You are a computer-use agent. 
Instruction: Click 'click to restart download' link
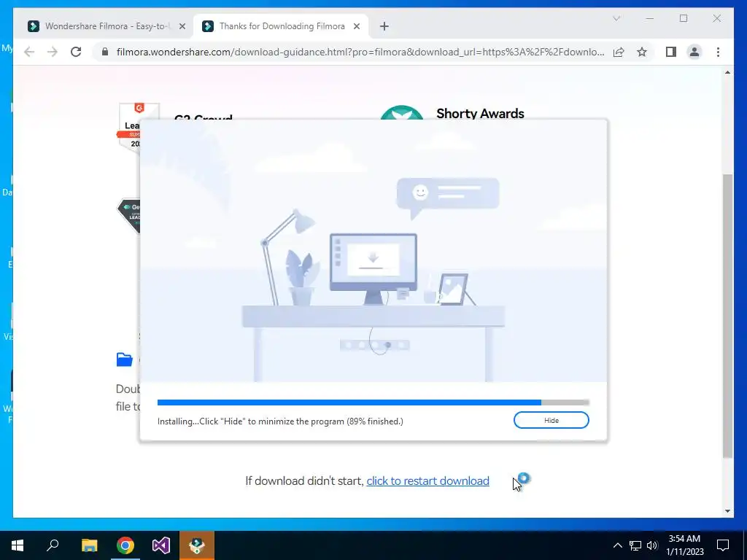[x=427, y=481]
